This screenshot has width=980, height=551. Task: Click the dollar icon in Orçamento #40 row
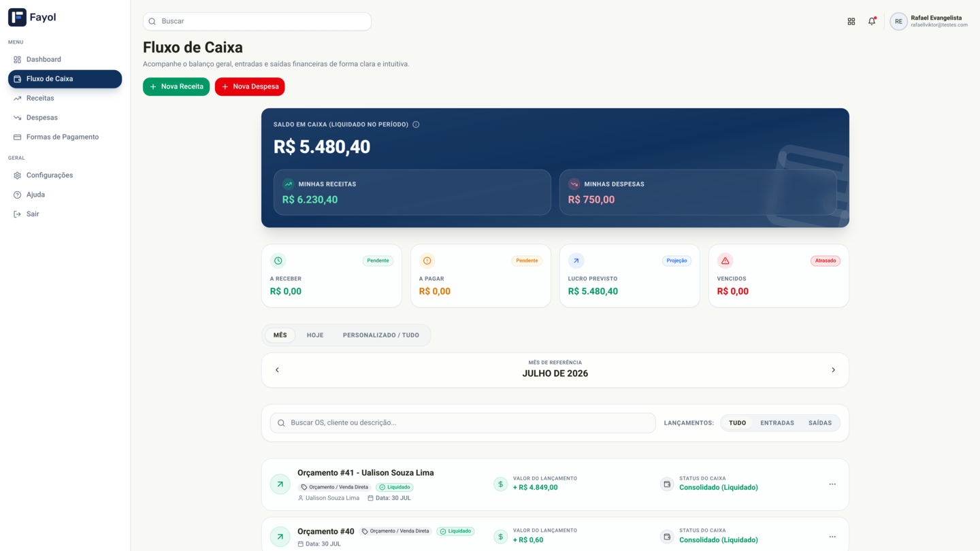(x=500, y=537)
